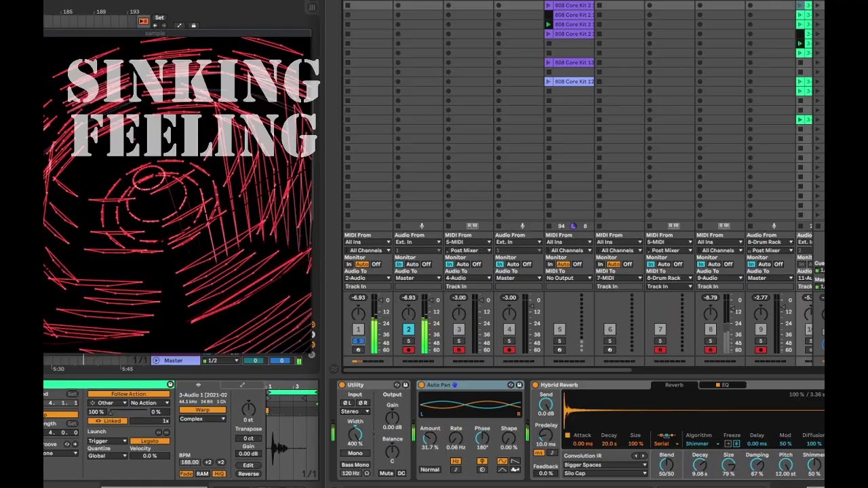Open the clip Envelopes tab

[x=242, y=385]
